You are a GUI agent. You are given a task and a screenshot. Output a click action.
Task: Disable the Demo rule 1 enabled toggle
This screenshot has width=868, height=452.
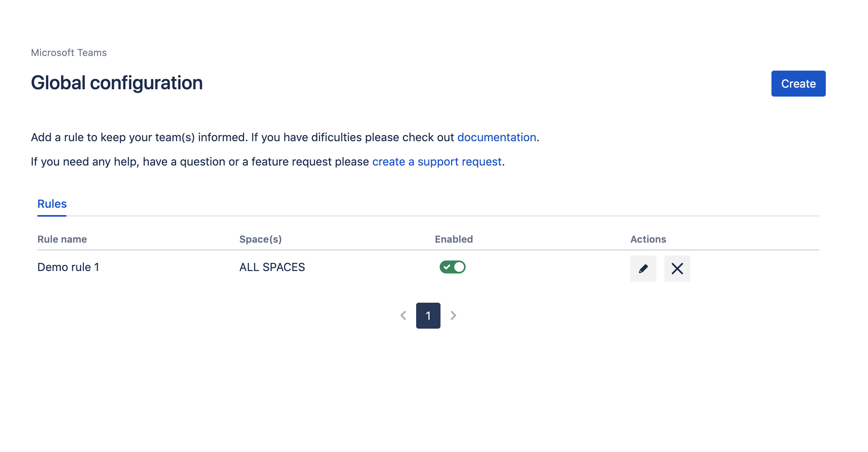452,267
